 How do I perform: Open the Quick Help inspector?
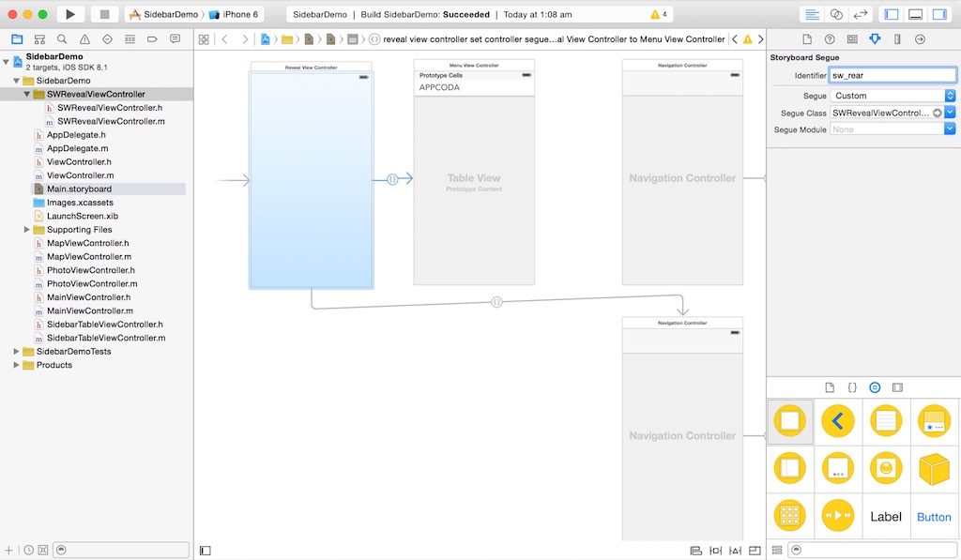(x=830, y=39)
